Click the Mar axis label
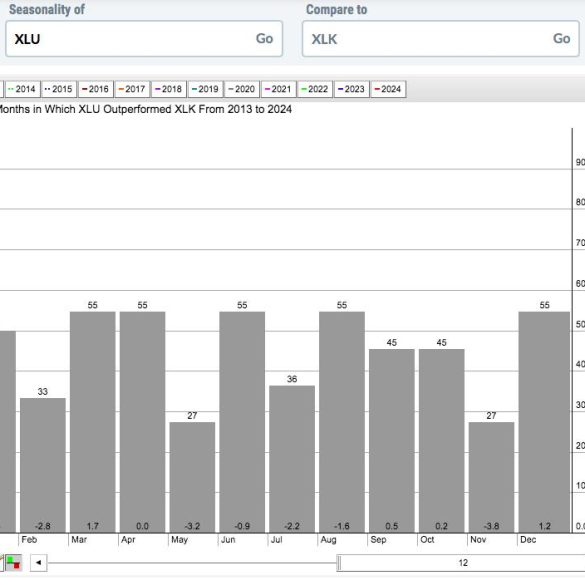The image size is (585, 585). point(79,540)
